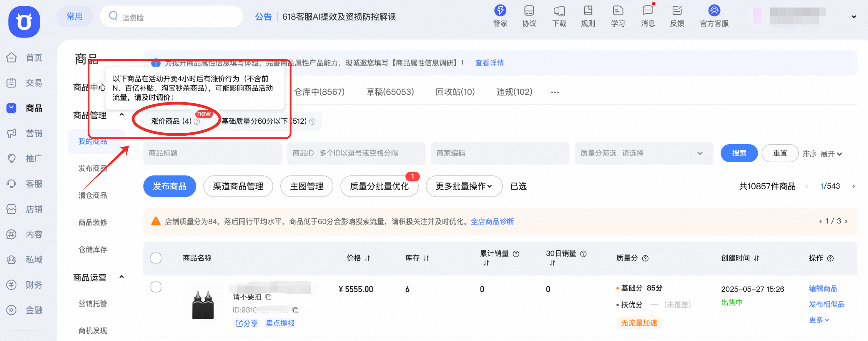868x341 pixels.
Task: Open 店铺 in sidebar
Action: (25, 209)
